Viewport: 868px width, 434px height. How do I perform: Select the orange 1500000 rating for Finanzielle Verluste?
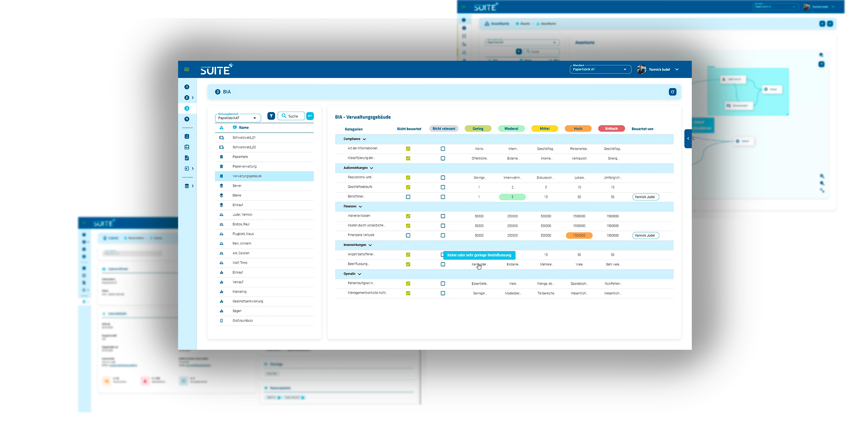(x=579, y=235)
